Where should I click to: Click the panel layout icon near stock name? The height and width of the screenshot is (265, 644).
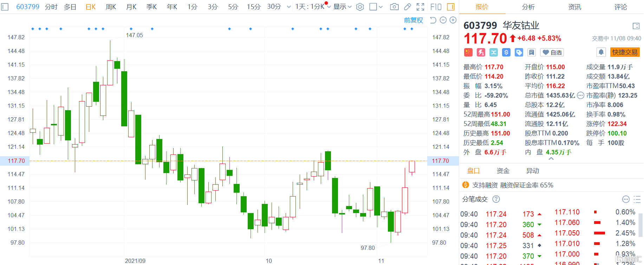pyautogui.click(x=636, y=26)
